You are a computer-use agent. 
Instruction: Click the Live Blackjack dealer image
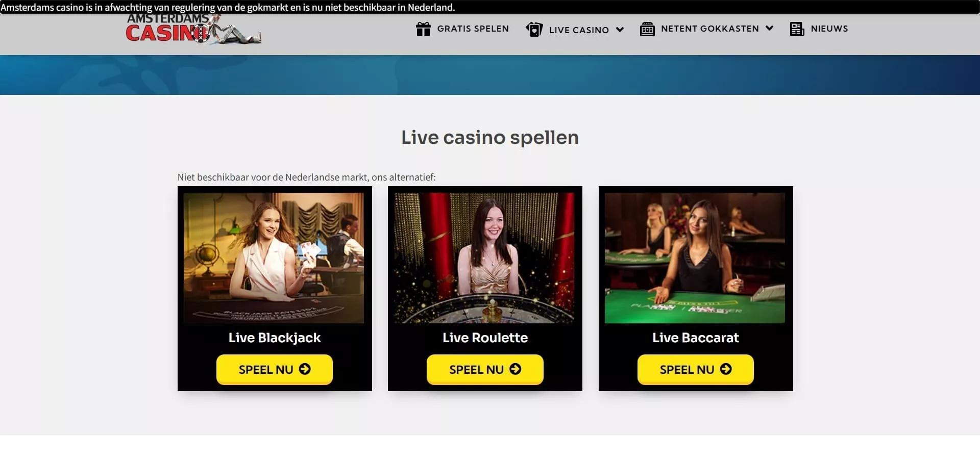coord(274,258)
